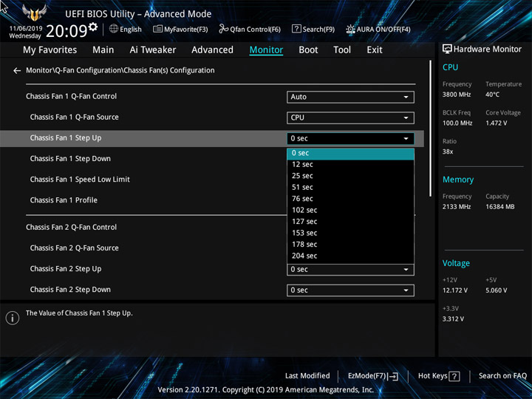Toggle AURA ON/OFF(F4)

click(x=378, y=29)
